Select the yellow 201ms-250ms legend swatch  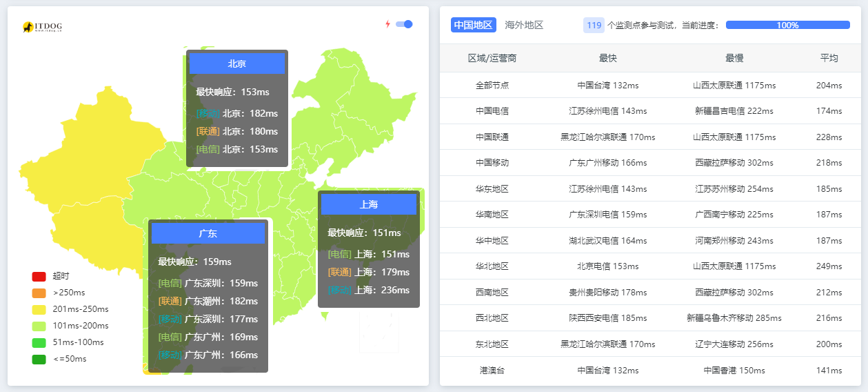click(39, 309)
